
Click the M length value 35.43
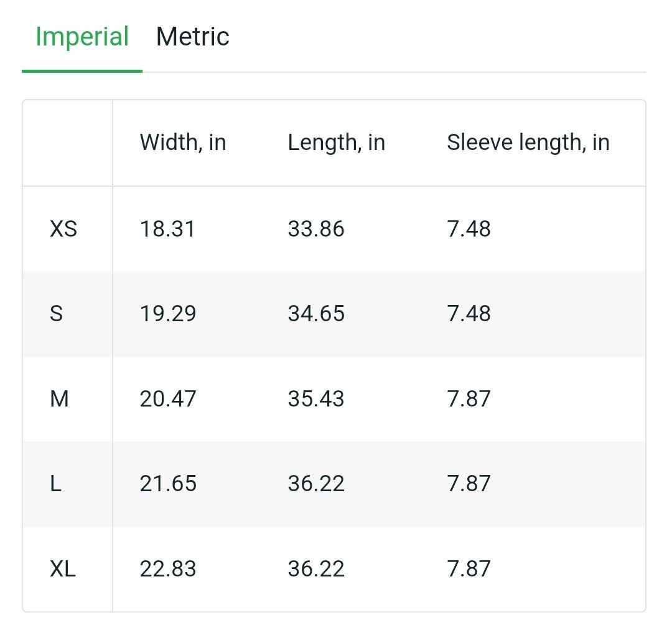click(x=316, y=399)
